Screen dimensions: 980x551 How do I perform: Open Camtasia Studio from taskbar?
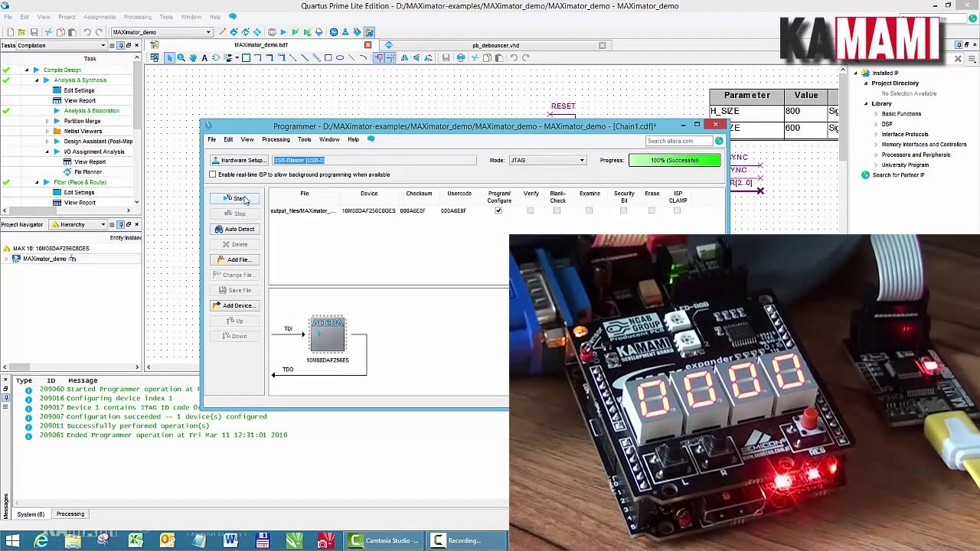384,541
